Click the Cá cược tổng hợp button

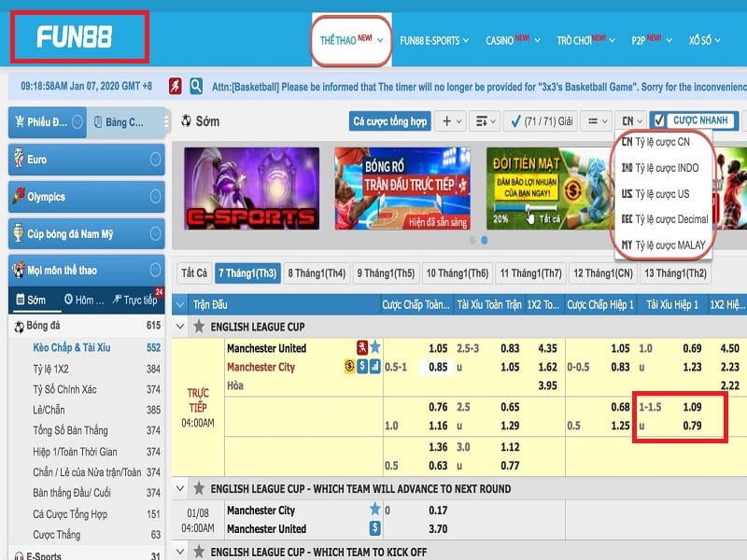point(390,121)
